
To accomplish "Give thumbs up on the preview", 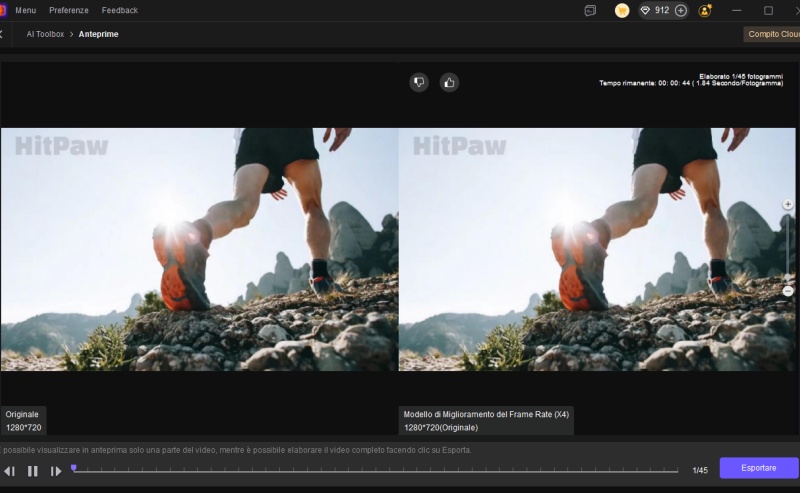I will (449, 82).
